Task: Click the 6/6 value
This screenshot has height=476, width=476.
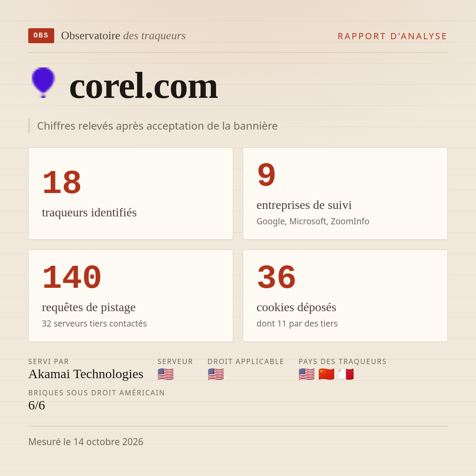Action: tap(37, 405)
